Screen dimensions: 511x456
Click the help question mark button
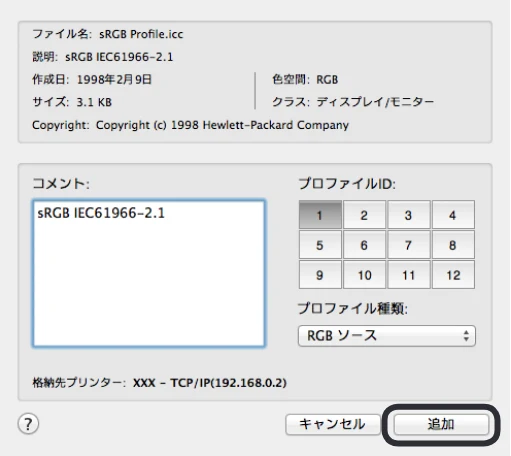[28, 424]
